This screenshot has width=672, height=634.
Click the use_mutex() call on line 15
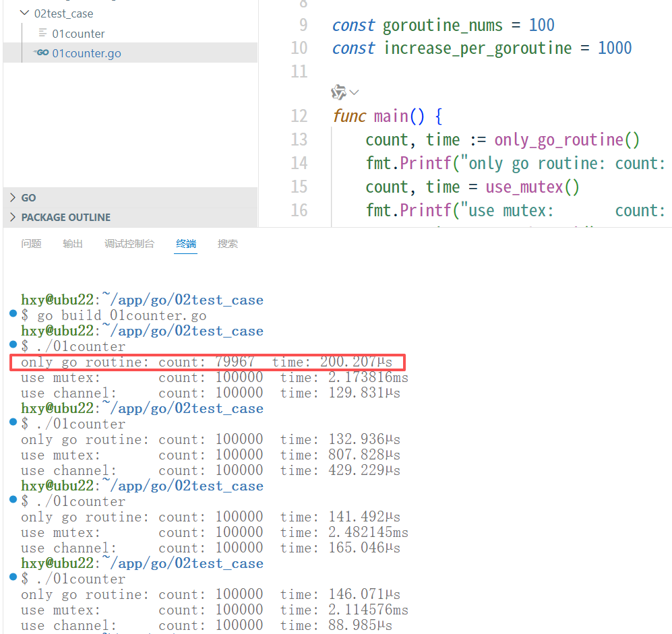532,187
